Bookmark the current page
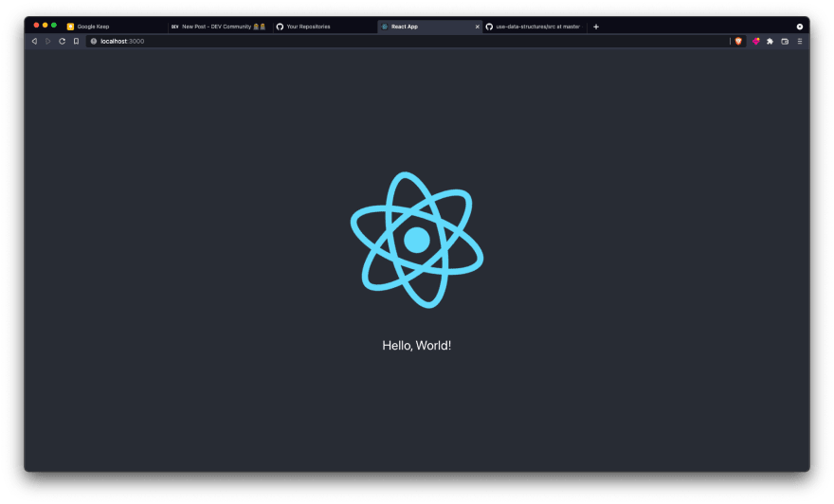Image resolution: width=834 pixels, height=504 pixels. [76, 41]
